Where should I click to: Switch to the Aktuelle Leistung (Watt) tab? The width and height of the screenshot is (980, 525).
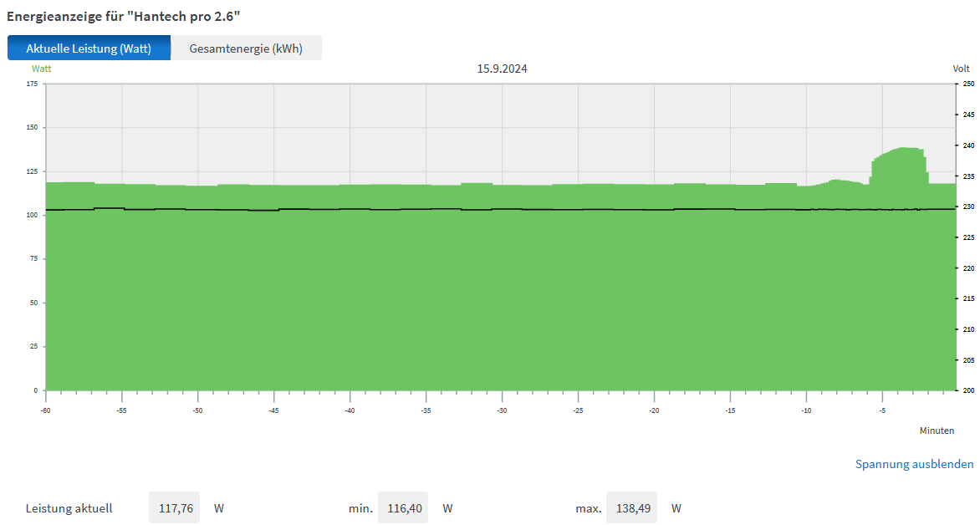coord(89,48)
